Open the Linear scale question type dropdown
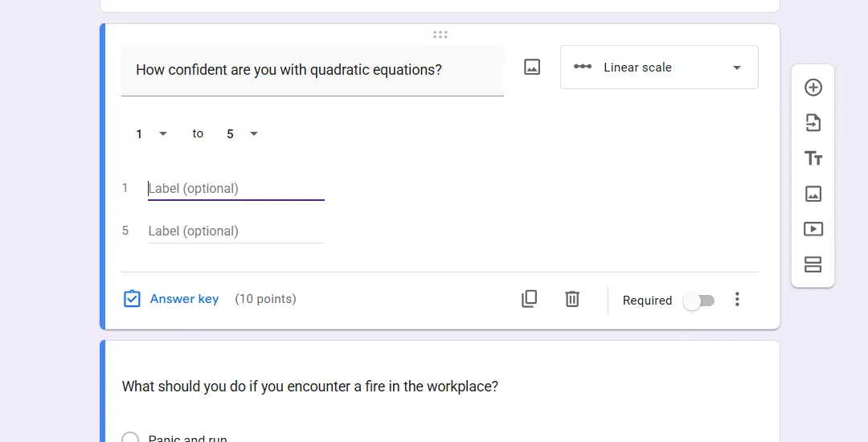Image resolution: width=868 pixels, height=442 pixels. pos(659,68)
